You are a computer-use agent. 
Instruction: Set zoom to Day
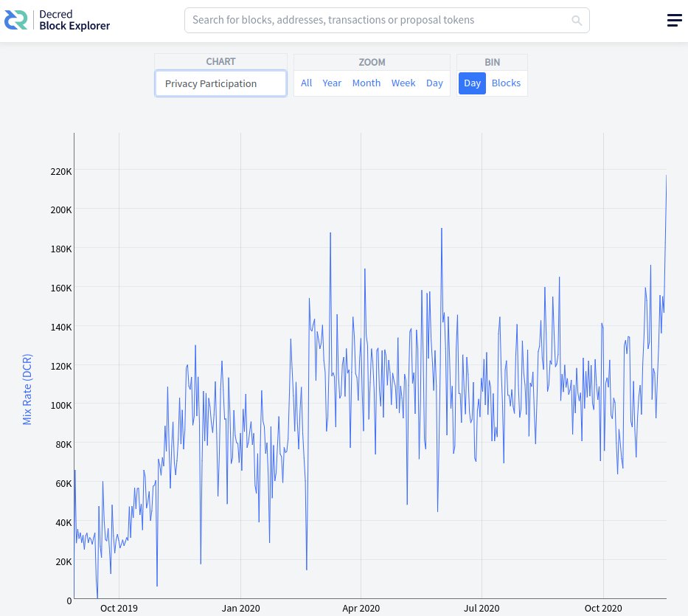(434, 83)
